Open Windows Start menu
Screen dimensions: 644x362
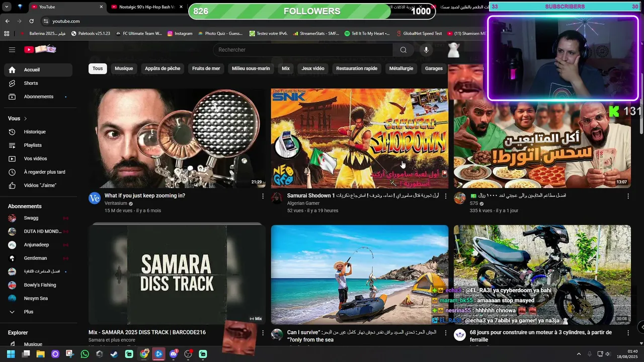[11, 354]
